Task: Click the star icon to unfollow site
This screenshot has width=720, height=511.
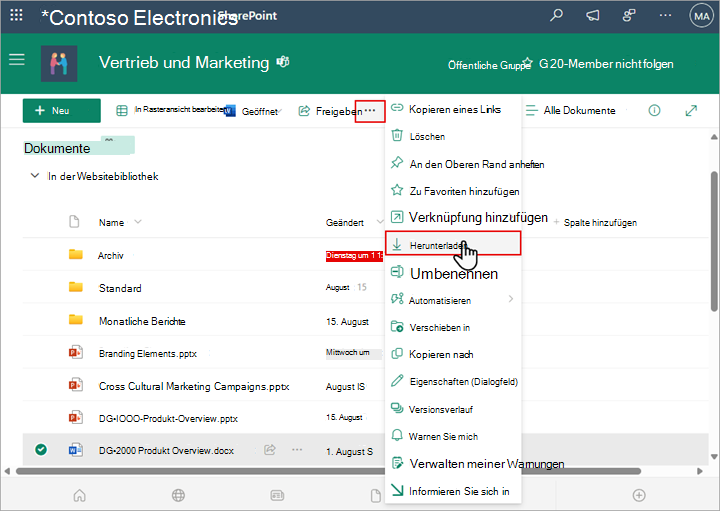Action: [527, 62]
